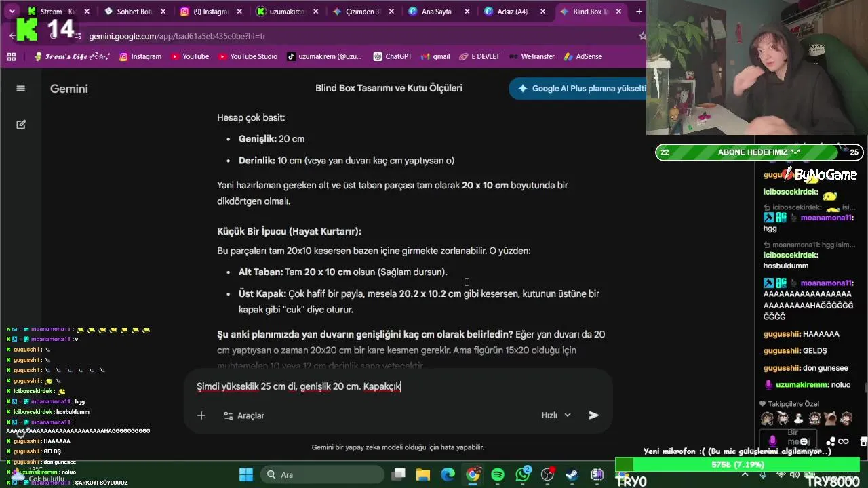Click the Gemini logo text
This screenshot has width=868, height=488.
68,89
